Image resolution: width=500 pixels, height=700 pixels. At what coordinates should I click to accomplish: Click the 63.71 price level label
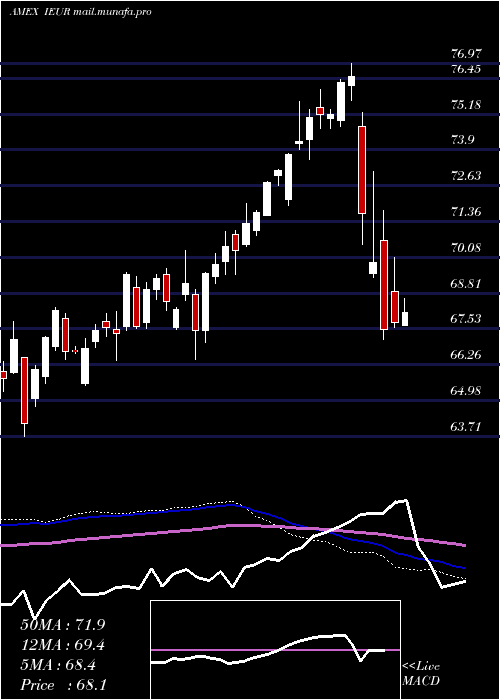click(466, 427)
